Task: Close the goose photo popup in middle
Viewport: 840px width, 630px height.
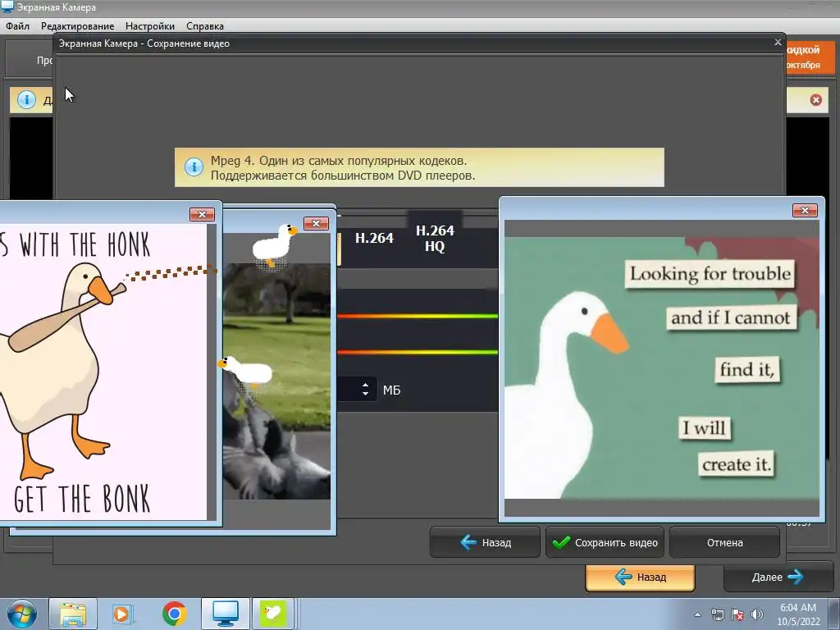Action: (x=316, y=223)
